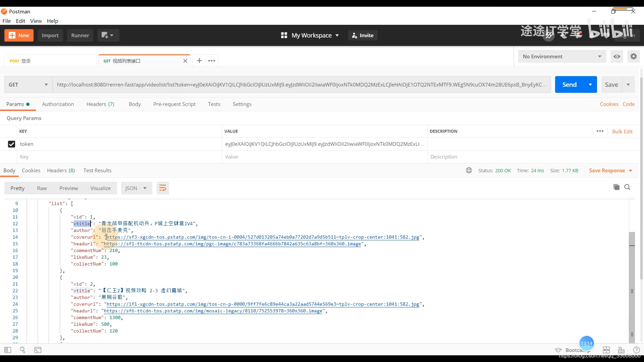Close the GET 视频列表接口 tab
The width and height of the screenshot is (644, 362).
click(x=185, y=61)
